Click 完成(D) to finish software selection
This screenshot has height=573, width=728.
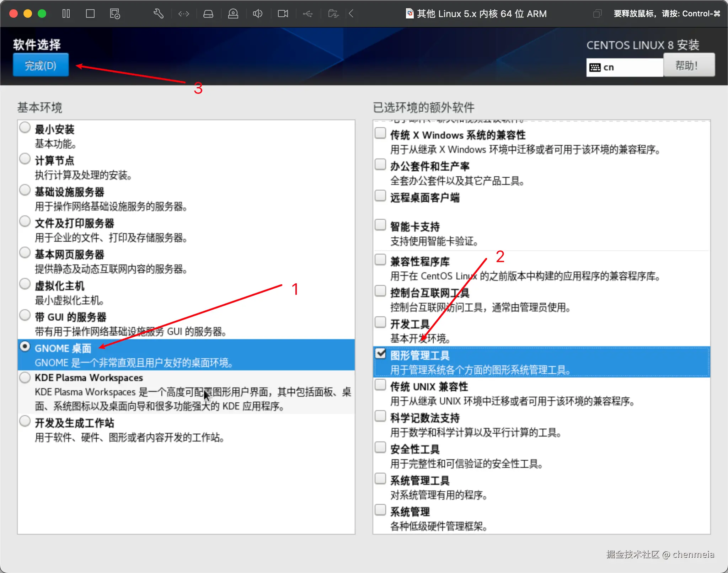point(41,65)
